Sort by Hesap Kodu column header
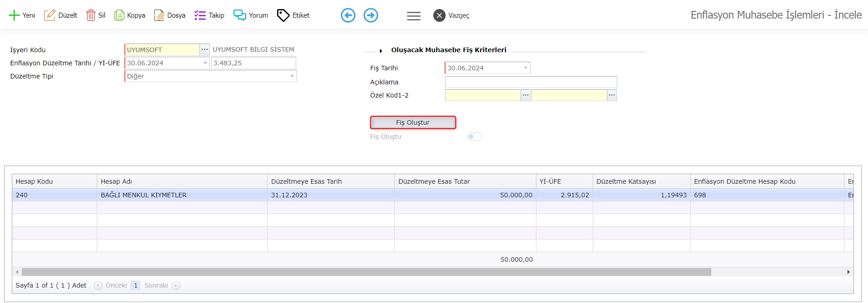The image size is (868, 303). pos(55,181)
